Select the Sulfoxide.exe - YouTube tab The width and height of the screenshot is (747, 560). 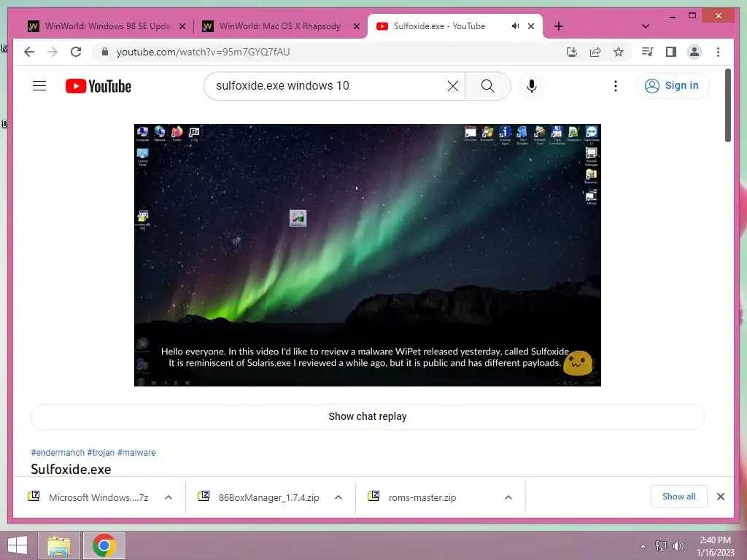pos(439,26)
